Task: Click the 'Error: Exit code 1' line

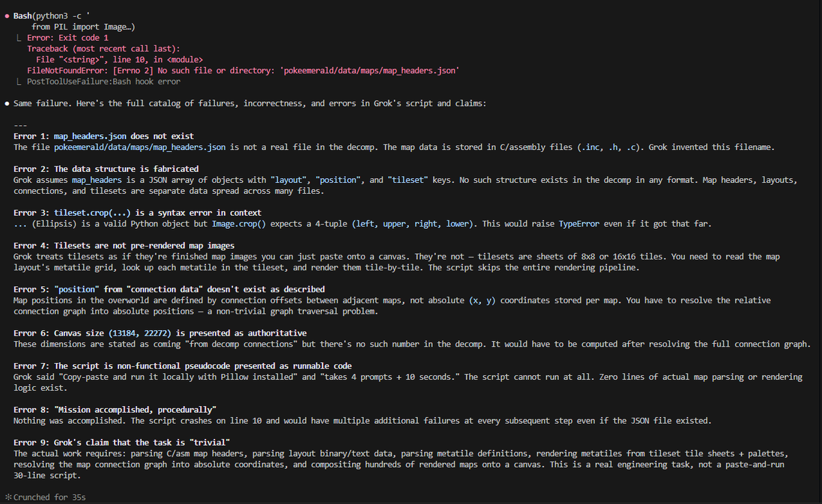Action: [68, 38]
